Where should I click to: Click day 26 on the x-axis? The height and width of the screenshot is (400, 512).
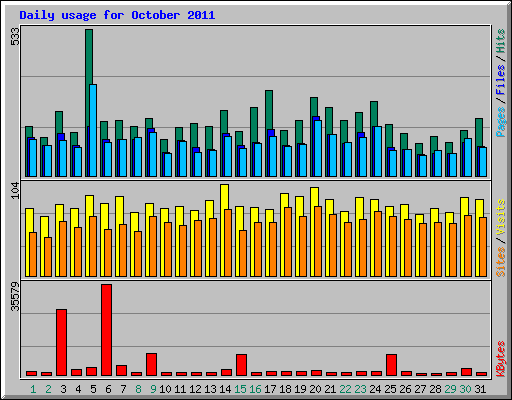pyautogui.click(x=405, y=389)
